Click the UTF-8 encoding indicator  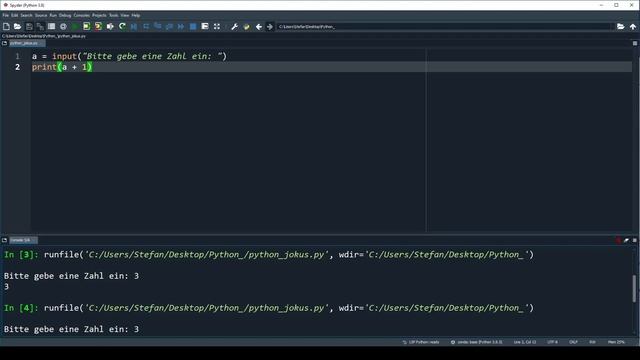552,342
